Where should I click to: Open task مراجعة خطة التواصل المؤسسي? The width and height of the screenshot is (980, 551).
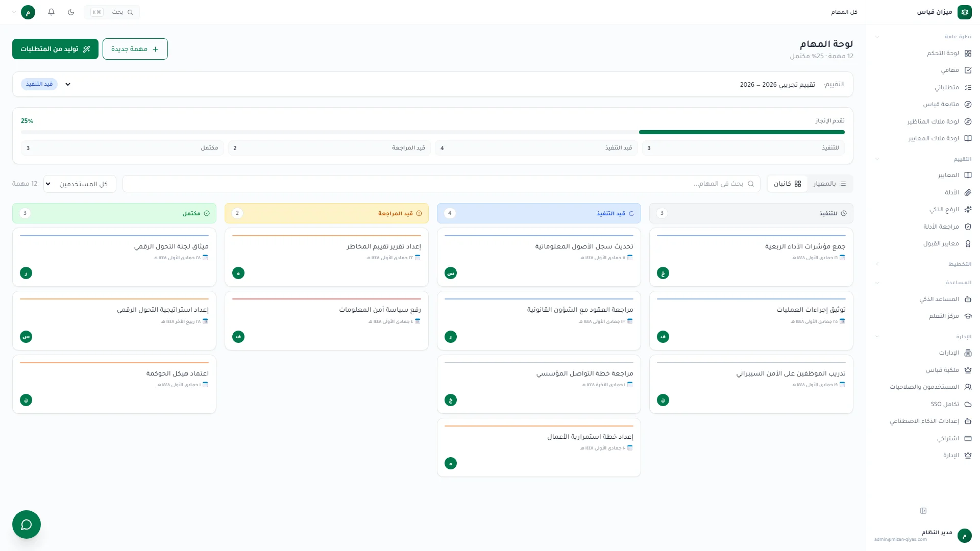click(x=539, y=384)
